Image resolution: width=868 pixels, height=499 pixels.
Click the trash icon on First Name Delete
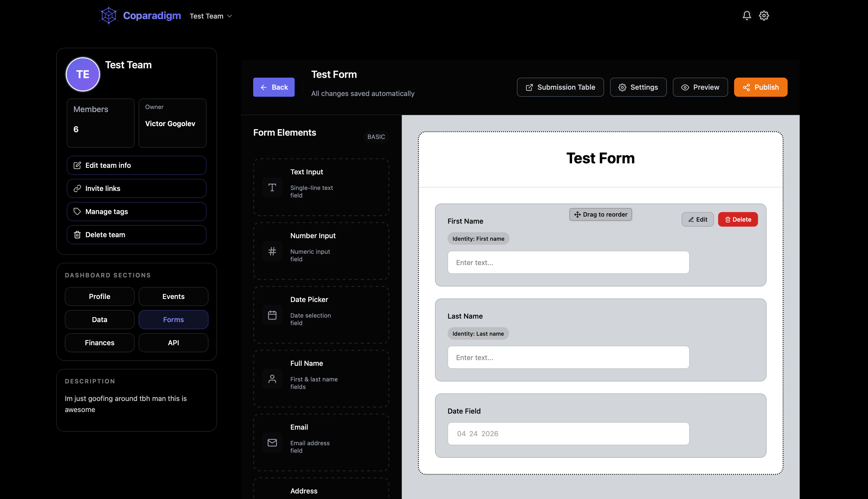(x=728, y=220)
